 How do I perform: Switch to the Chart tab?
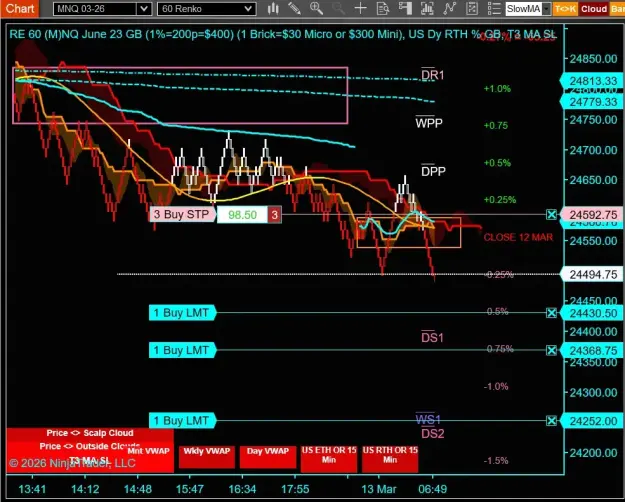click(x=20, y=8)
